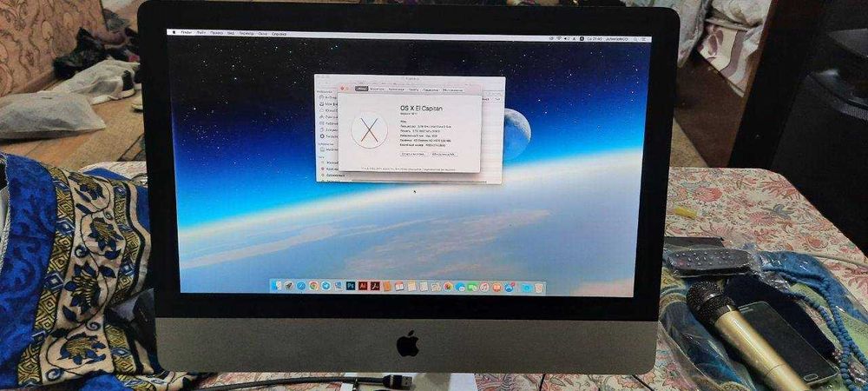
Task: Click the Отчет о системе button
Action: click(412, 154)
